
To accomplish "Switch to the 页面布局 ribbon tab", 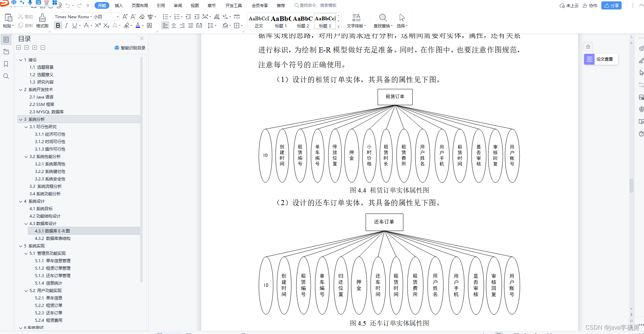I will coord(140,5).
